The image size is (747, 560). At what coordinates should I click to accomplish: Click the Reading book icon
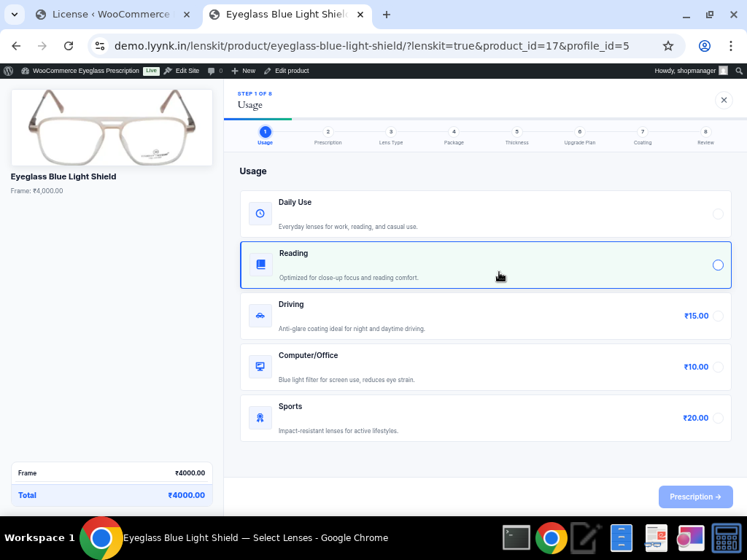pyautogui.click(x=260, y=265)
